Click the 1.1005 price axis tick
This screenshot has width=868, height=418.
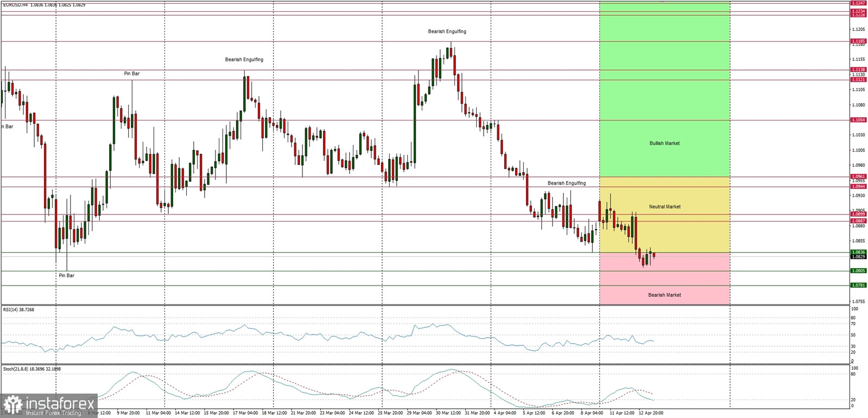coord(858,150)
